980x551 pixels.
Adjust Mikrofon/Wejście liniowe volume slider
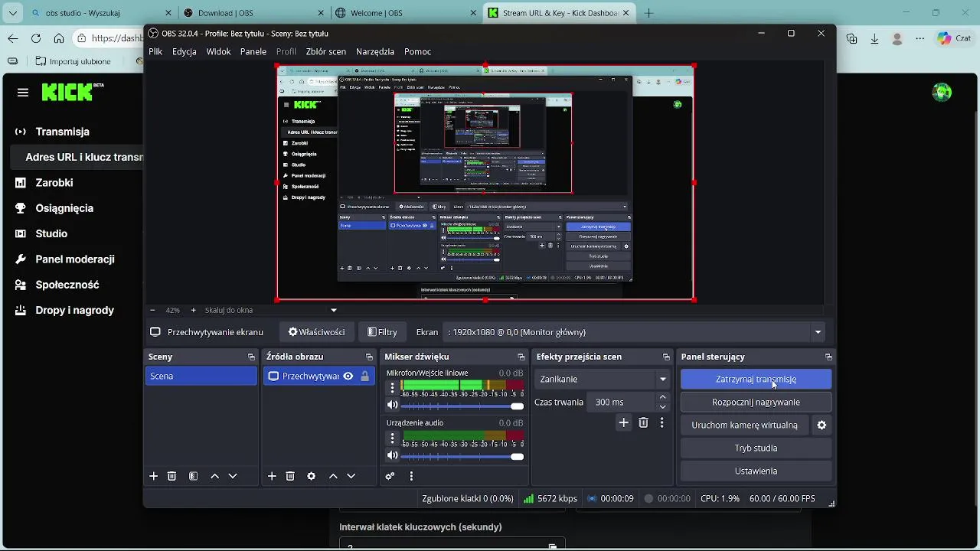click(462, 406)
